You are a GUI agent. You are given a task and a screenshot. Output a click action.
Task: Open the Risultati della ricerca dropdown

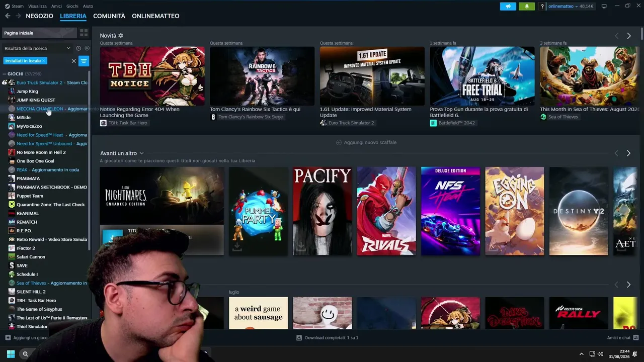pos(38,48)
